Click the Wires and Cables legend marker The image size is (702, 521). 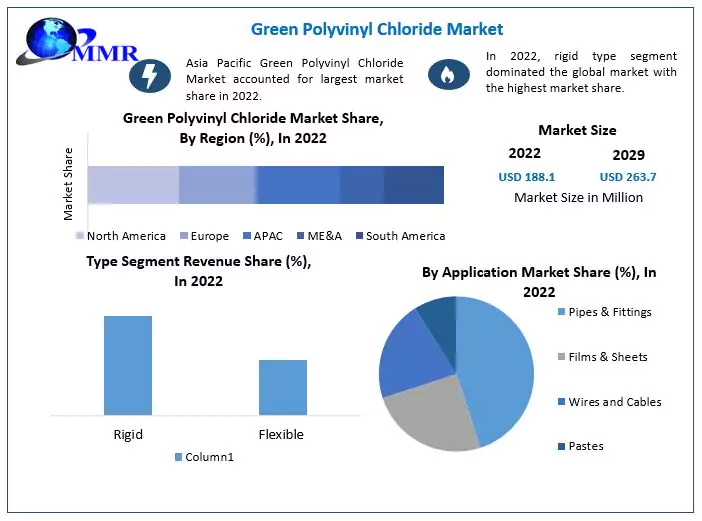(x=560, y=402)
